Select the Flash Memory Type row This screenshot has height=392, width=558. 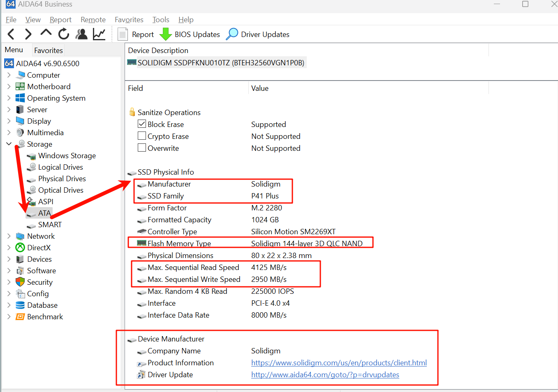click(250, 243)
